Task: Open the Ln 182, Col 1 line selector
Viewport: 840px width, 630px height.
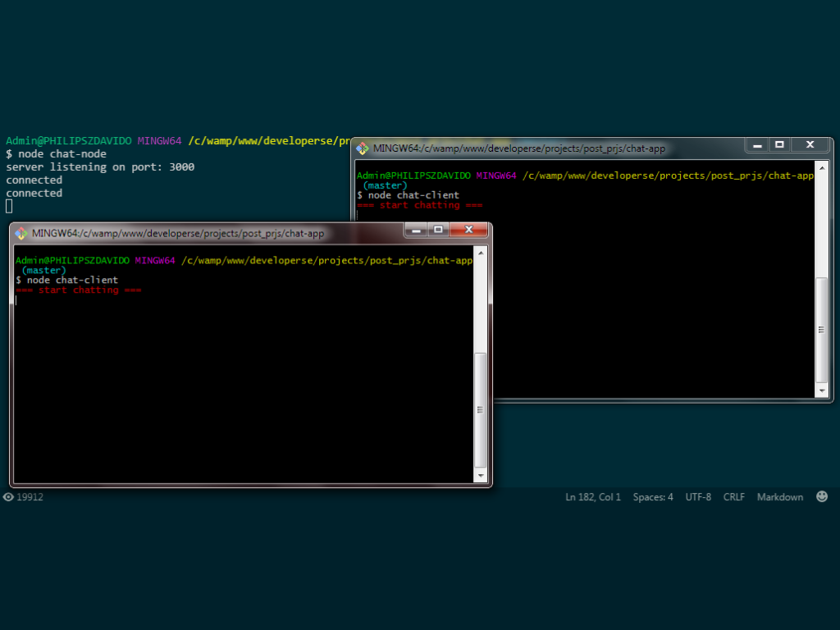Action: coord(592,497)
